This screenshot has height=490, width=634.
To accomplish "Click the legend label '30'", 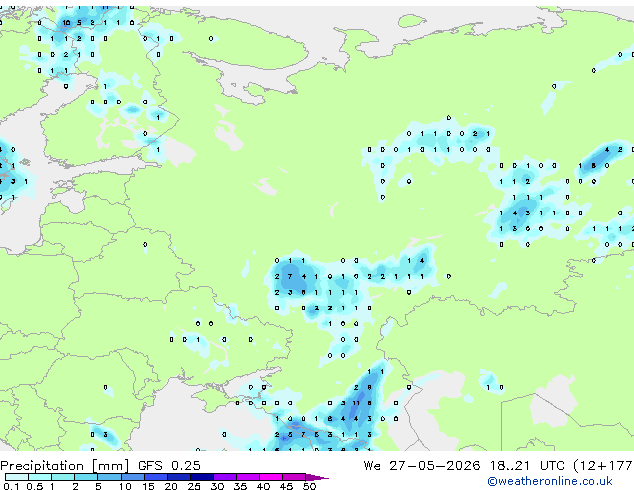I will click(x=217, y=486).
